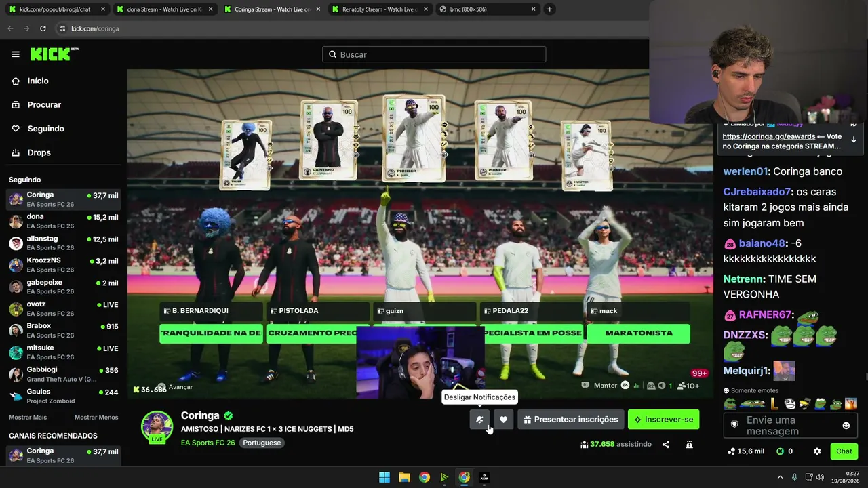Screen dimensions: 868x488
Task: Open Brabox channel in followed list
Action: pos(64,330)
